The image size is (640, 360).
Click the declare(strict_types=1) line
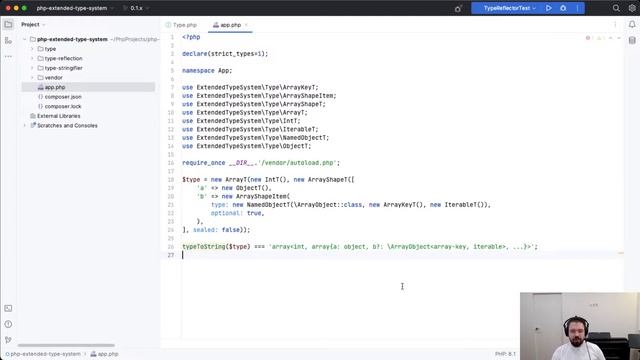[x=225, y=54]
